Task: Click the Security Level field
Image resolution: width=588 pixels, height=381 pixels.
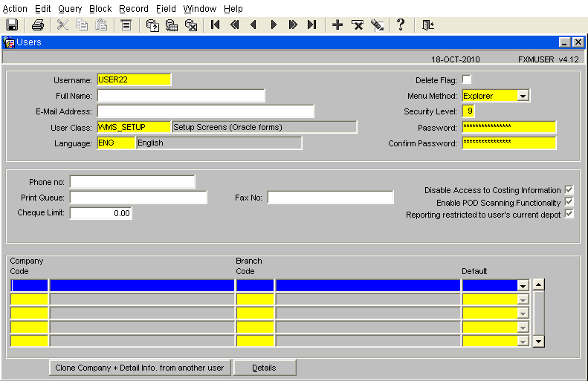Action: (x=469, y=111)
